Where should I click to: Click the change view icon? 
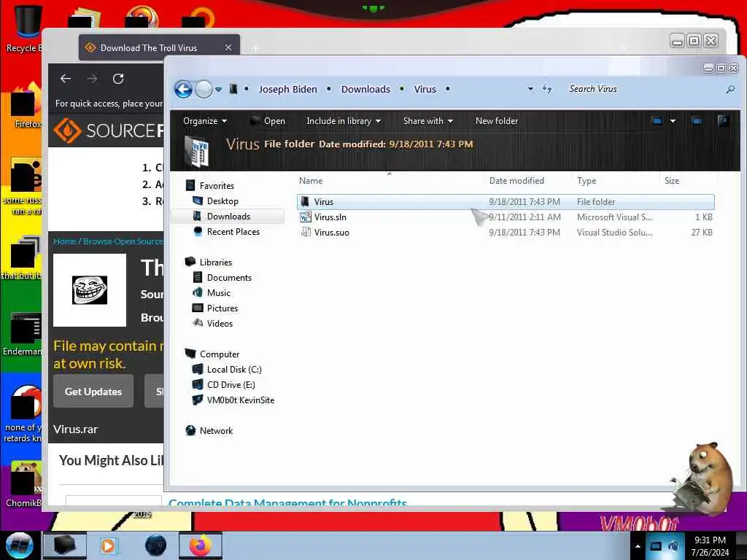(657, 121)
